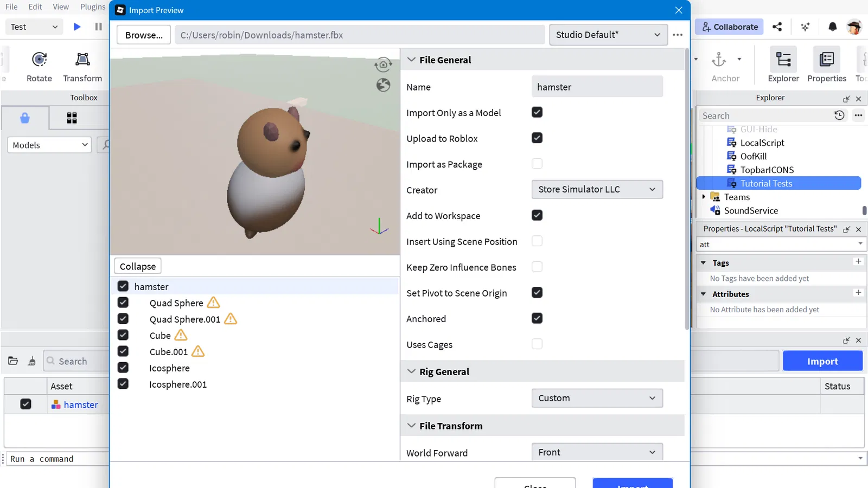Toggle Set Pivot to Scene Origin checkbox
Image resolution: width=868 pixels, height=488 pixels.
tap(537, 292)
